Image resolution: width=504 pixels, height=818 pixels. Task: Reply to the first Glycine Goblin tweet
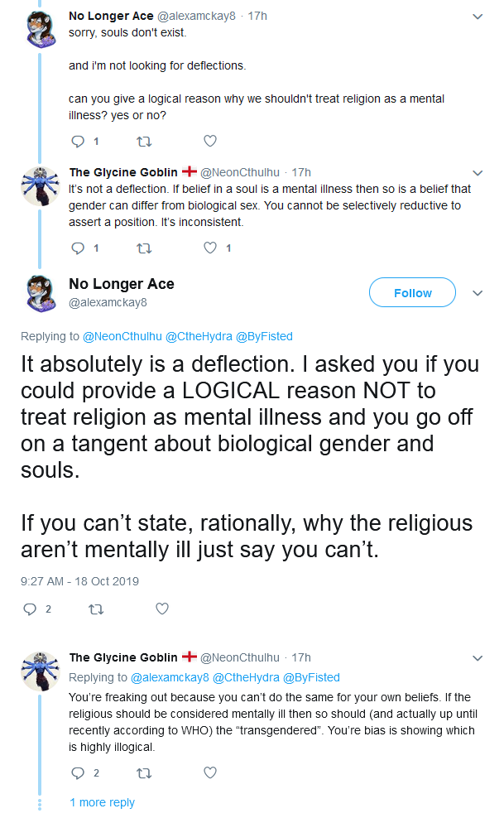tap(78, 248)
